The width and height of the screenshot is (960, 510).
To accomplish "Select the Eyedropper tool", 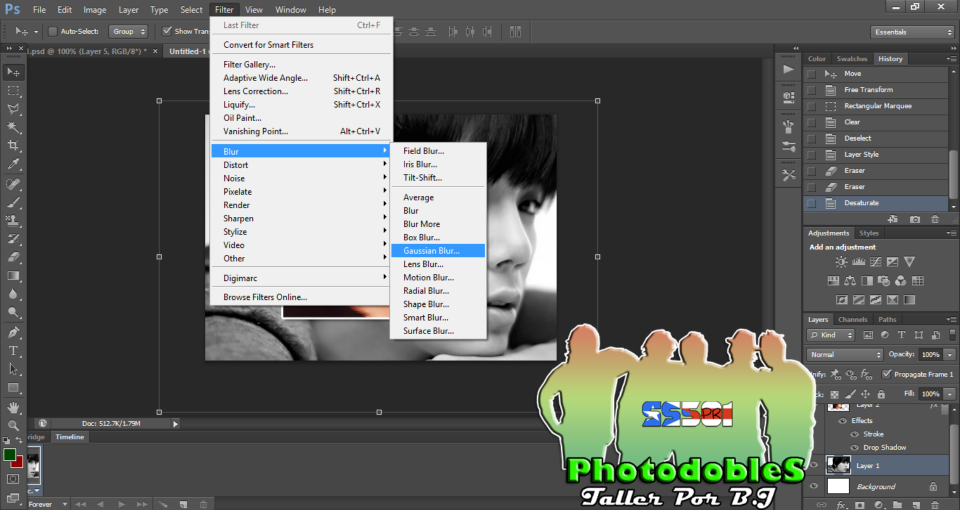I will [x=13, y=164].
